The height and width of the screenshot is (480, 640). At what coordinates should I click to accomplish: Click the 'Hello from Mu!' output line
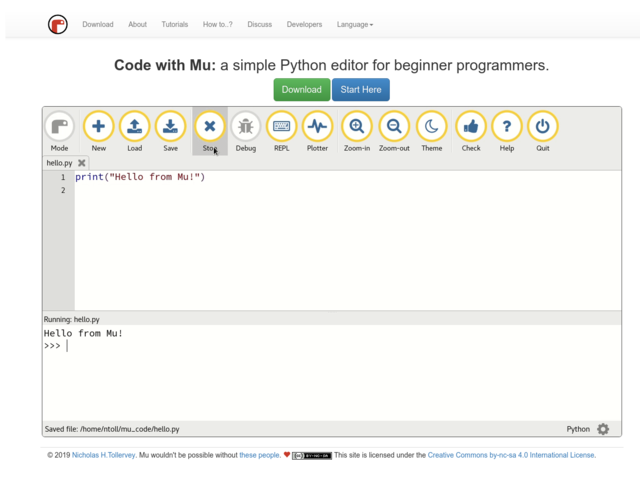tap(83, 333)
